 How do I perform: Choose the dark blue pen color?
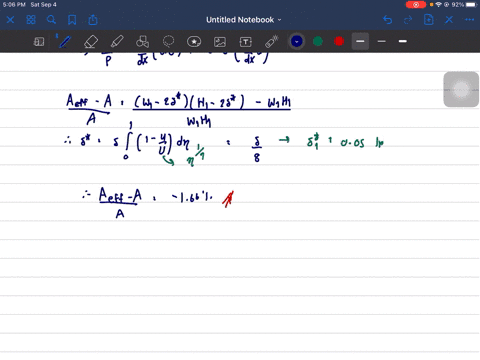(x=297, y=41)
